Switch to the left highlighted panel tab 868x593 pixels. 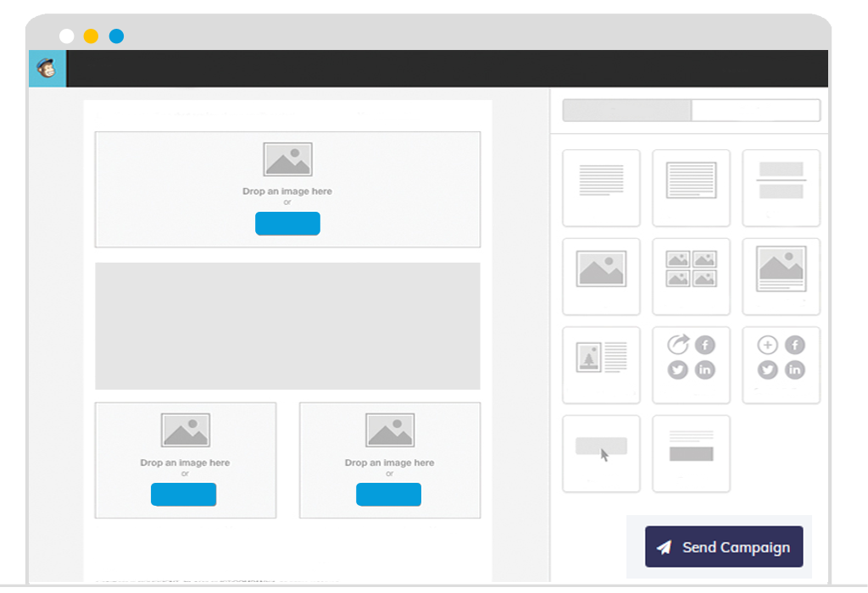tap(627, 110)
